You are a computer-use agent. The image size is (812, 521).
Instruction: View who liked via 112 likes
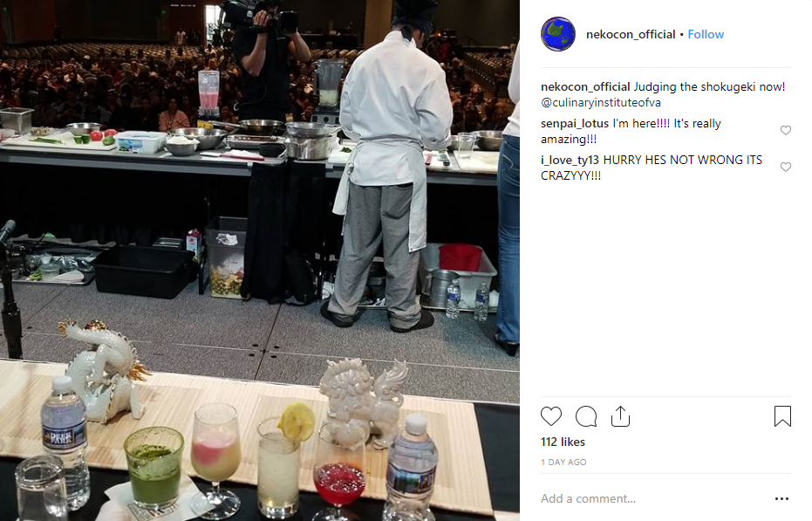point(563,442)
